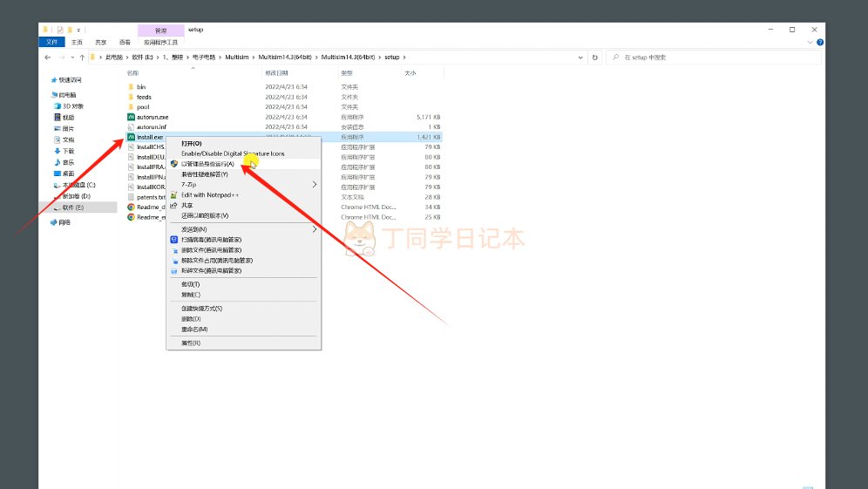Viewport: 868px width, 489px height.
Task: Select 属性(R) at context menu bottom
Action: (191, 343)
